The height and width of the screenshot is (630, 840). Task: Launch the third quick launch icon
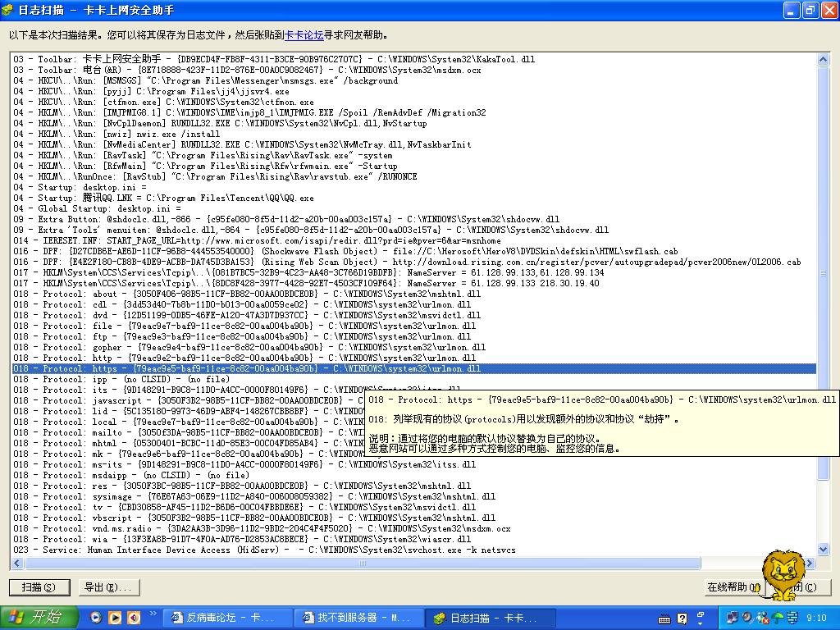(134, 618)
